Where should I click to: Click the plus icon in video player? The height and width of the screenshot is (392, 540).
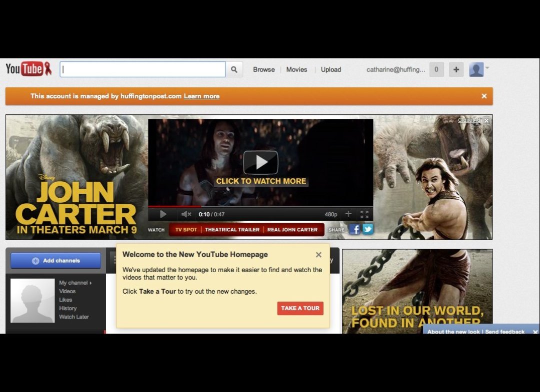click(x=348, y=214)
